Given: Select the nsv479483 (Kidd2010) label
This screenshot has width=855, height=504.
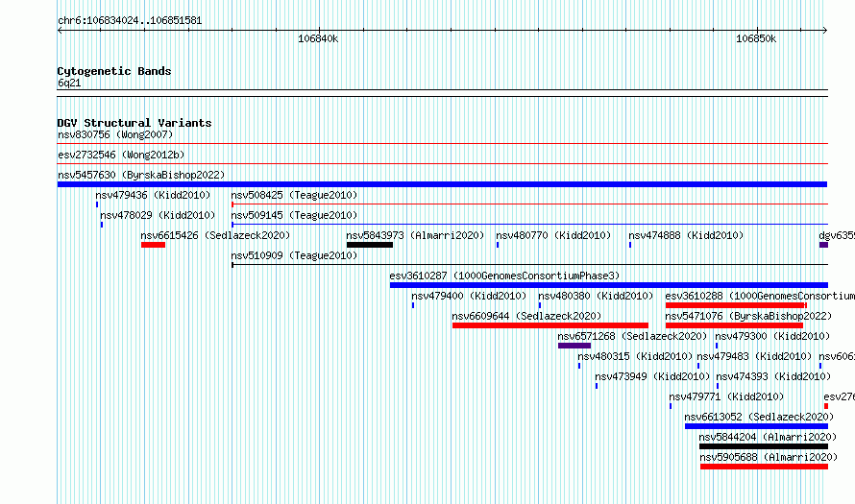Looking at the screenshot, I should [754, 356].
